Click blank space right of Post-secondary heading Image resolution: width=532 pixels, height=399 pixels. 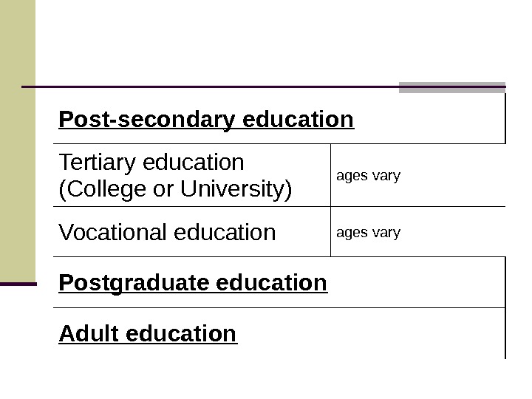coord(429,119)
